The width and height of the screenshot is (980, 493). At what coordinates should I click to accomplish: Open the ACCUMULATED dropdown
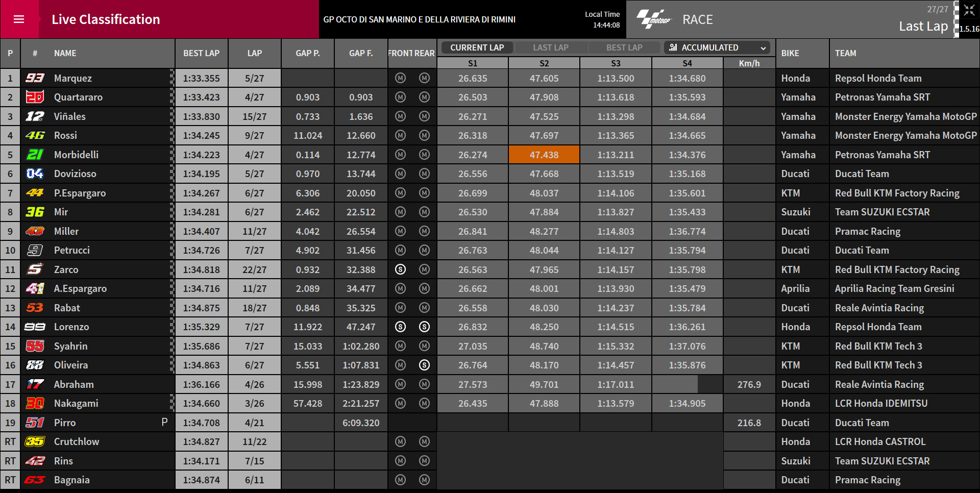718,47
